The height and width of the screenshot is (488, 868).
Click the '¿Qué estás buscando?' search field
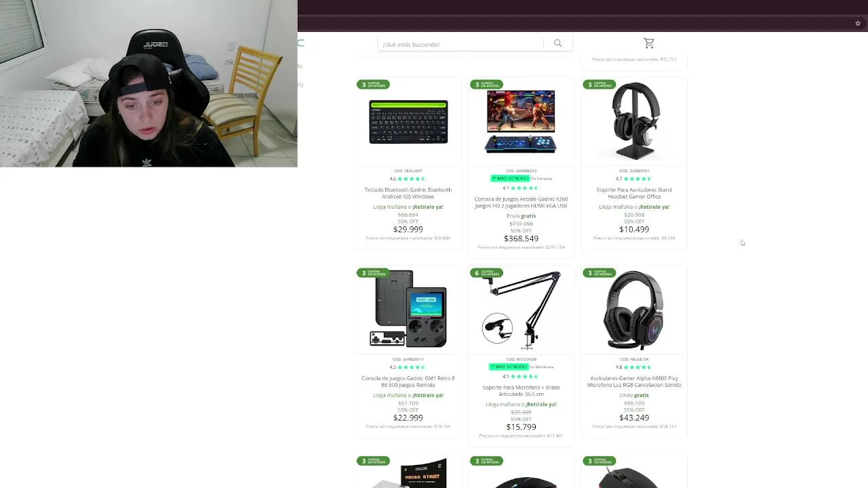[x=460, y=44]
